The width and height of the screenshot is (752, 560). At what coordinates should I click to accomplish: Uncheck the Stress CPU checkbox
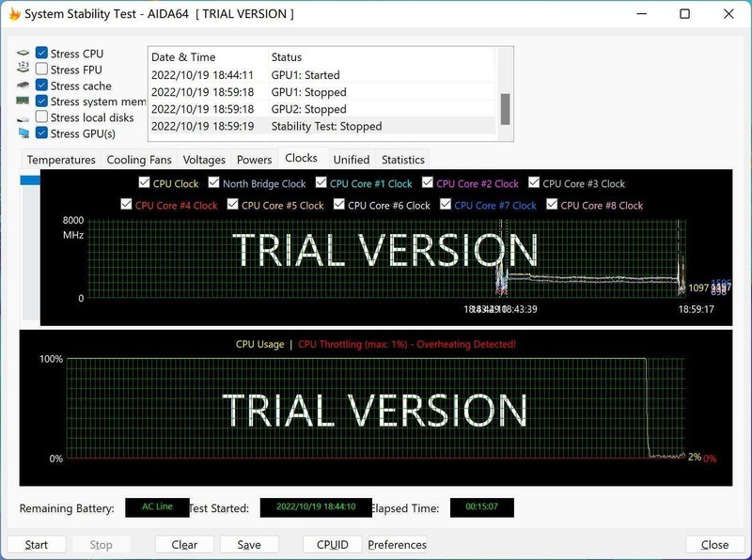coord(41,54)
